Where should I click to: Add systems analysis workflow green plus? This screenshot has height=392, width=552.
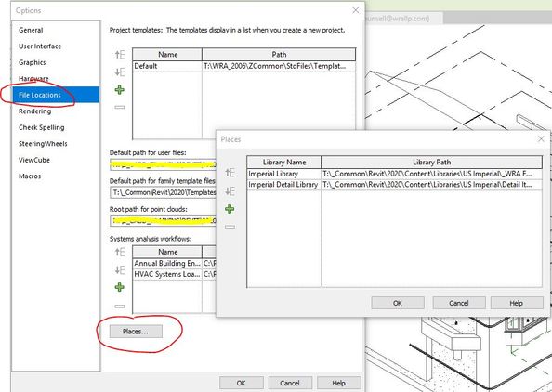point(120,287)
